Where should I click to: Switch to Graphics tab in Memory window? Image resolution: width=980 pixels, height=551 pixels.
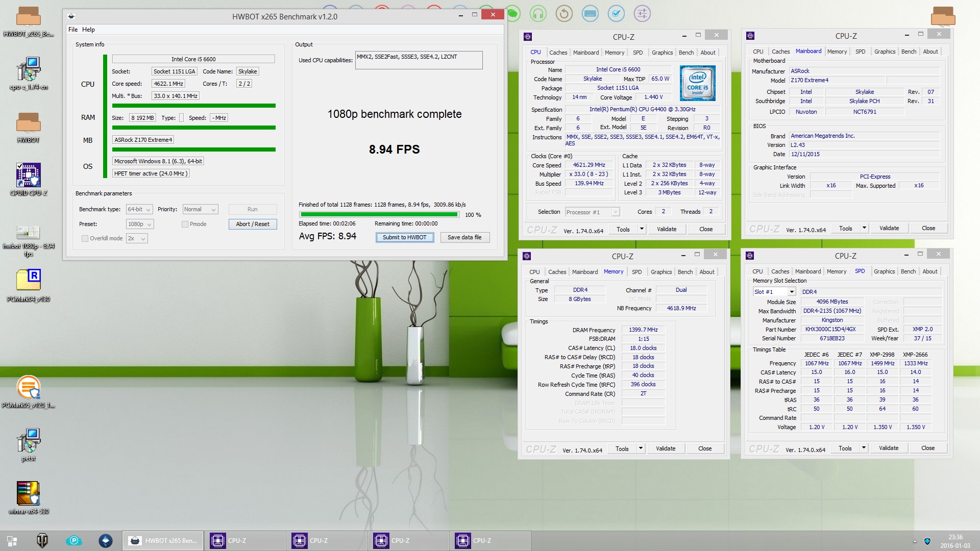tap(661, 272)
